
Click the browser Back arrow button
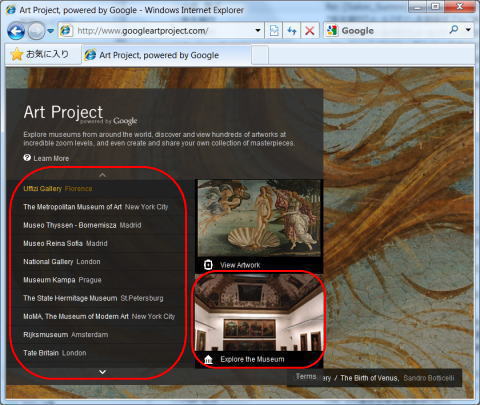point(16,31)
